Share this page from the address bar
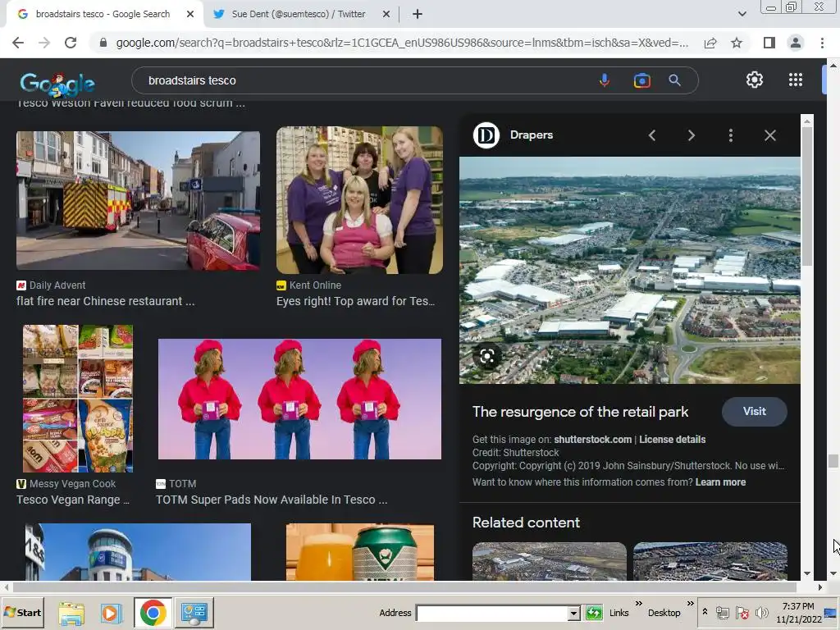Screen dimensions: 840x630 pos(710,43)
